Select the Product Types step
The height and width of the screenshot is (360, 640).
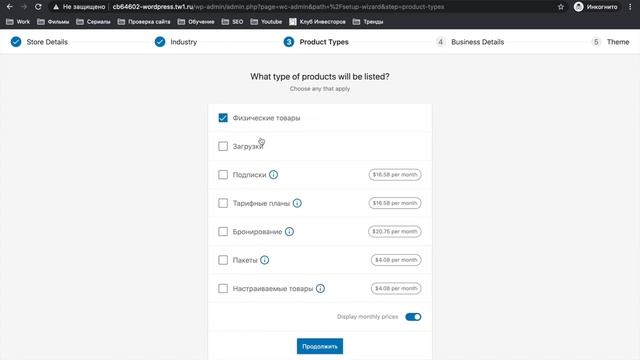click(316, 42)
